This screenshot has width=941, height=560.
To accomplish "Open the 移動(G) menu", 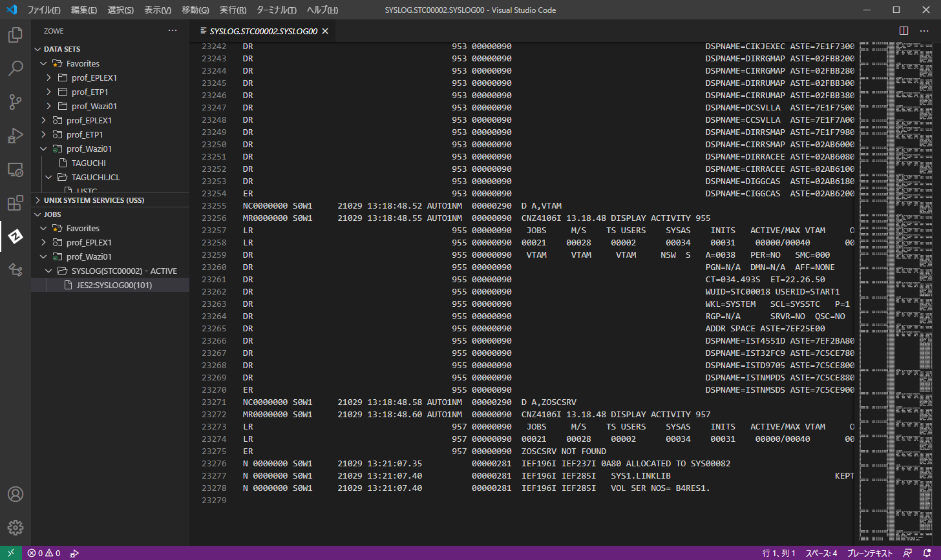I will (x=195, y=10).
